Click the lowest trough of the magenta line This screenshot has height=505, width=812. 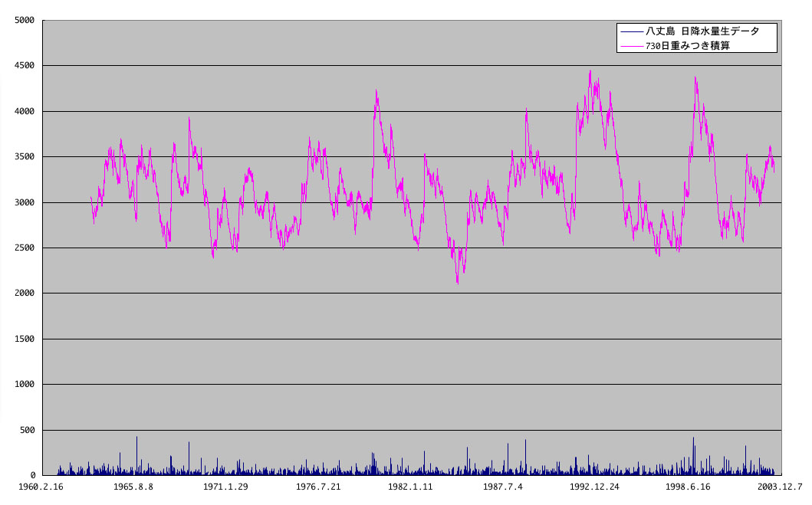(458, 283)
